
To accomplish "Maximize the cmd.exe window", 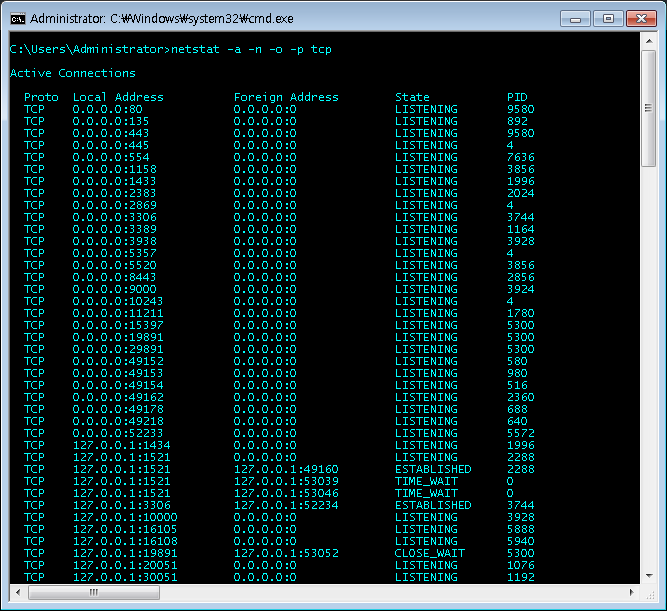I will pos(608,19).
